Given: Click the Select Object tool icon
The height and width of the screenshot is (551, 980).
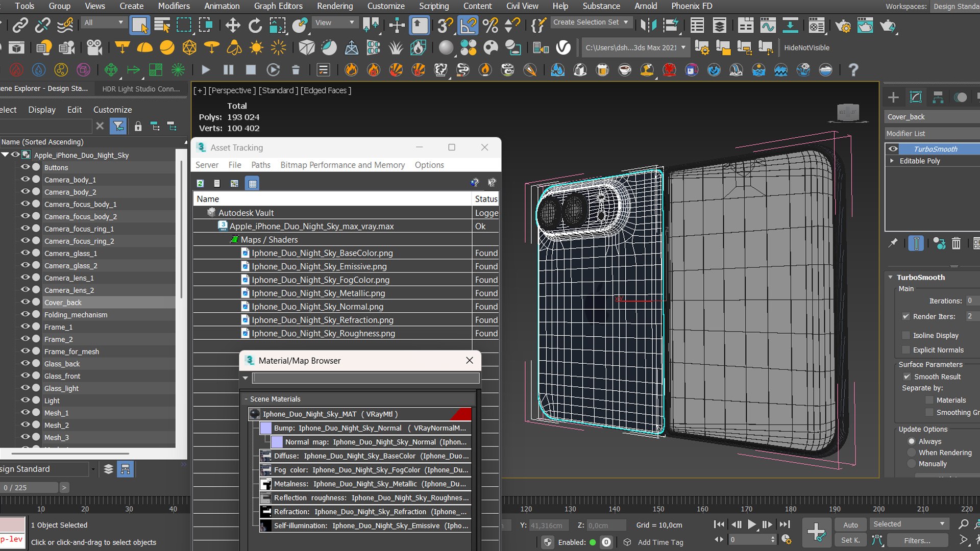Looking at the screenshot, I should 139,25.
